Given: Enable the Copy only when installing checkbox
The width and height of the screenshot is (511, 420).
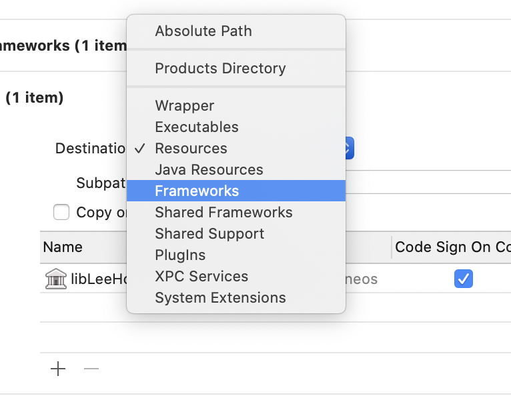Looking at the screenshot, I should click(x=61, y=212).
